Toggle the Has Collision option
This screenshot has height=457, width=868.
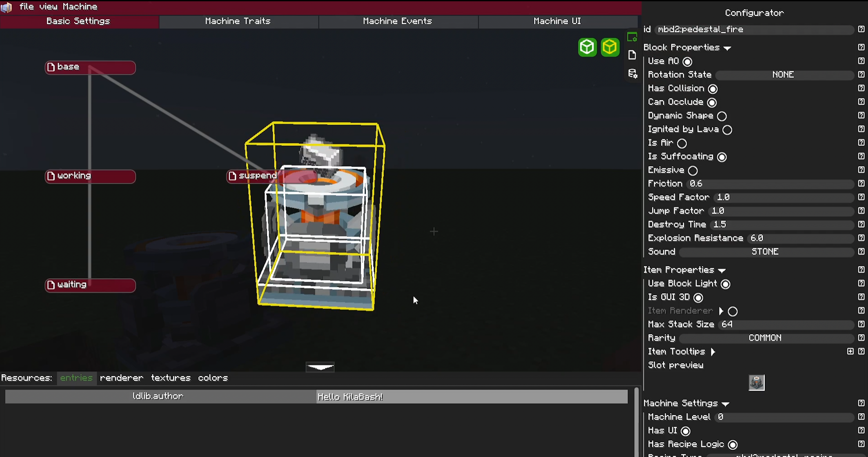(712, 89)
